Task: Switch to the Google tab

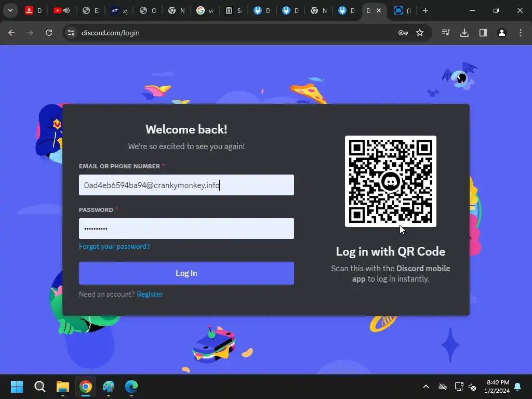Action: pos(205,10)
